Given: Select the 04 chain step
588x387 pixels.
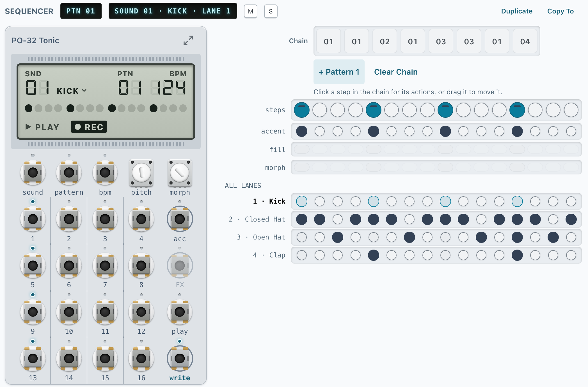Looking at the screenshot, I should pos(525,41).
